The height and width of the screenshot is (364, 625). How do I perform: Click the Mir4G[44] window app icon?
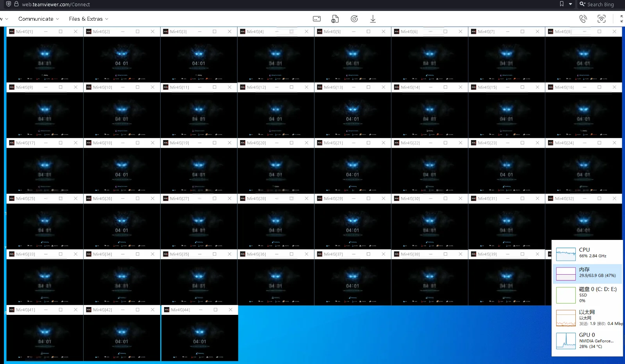tap(166, 310)
